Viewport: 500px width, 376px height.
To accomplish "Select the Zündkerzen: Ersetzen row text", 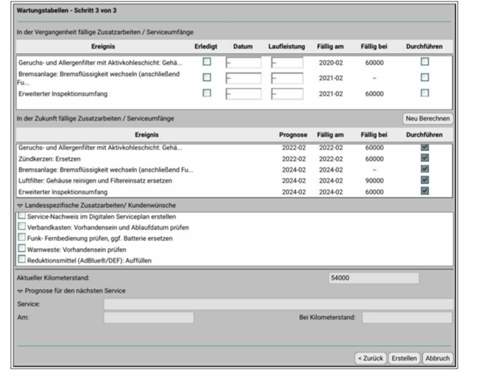I will click(50, 159).
